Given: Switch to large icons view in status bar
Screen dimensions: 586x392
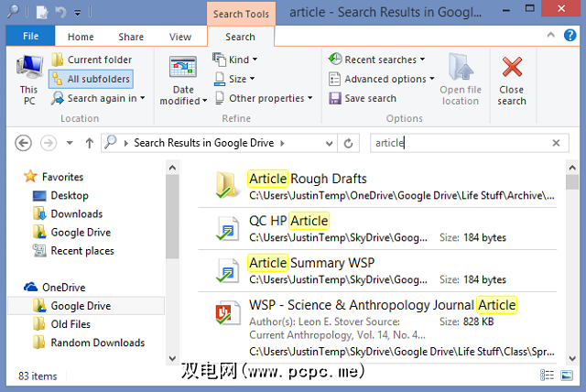Looking at the screenshot, I should (x=569, y=376).
